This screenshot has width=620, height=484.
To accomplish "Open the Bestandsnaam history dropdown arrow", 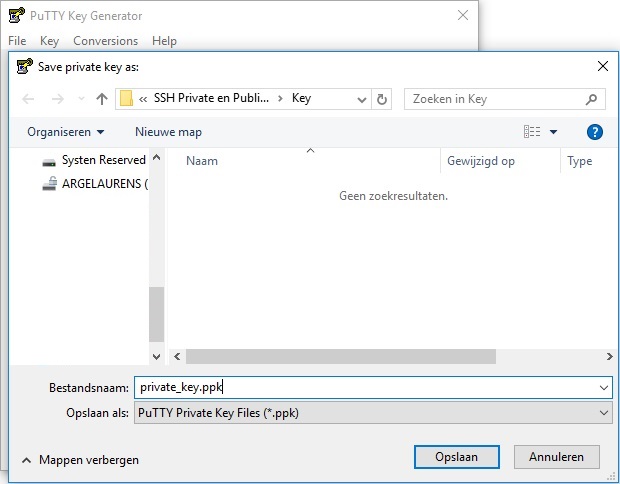I will click(x=604, y=388).
